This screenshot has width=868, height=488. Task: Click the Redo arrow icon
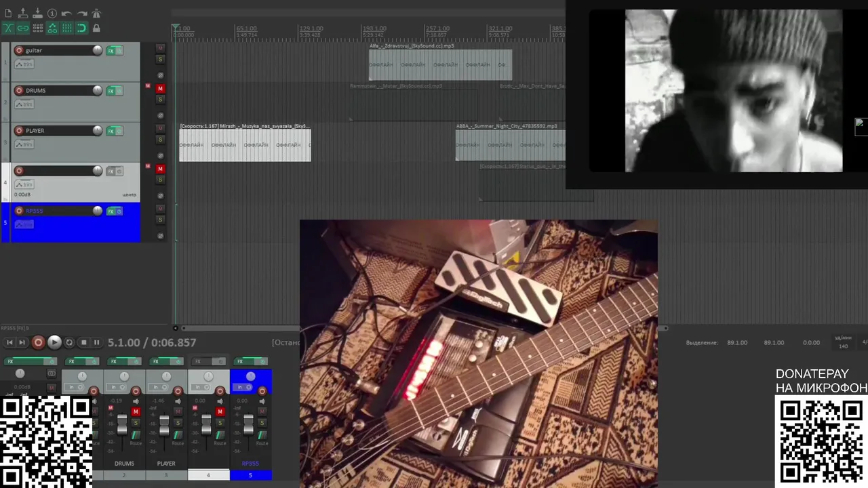81,14
